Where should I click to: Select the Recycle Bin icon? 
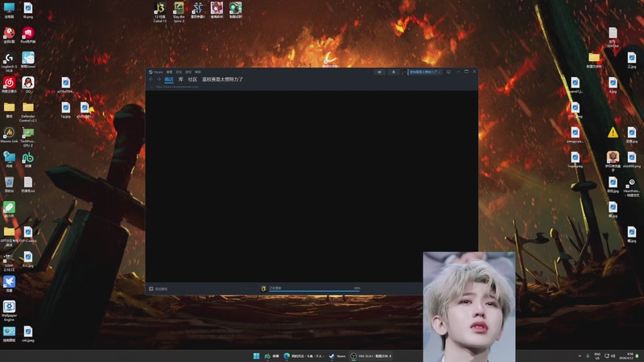(x=9, y=184)
